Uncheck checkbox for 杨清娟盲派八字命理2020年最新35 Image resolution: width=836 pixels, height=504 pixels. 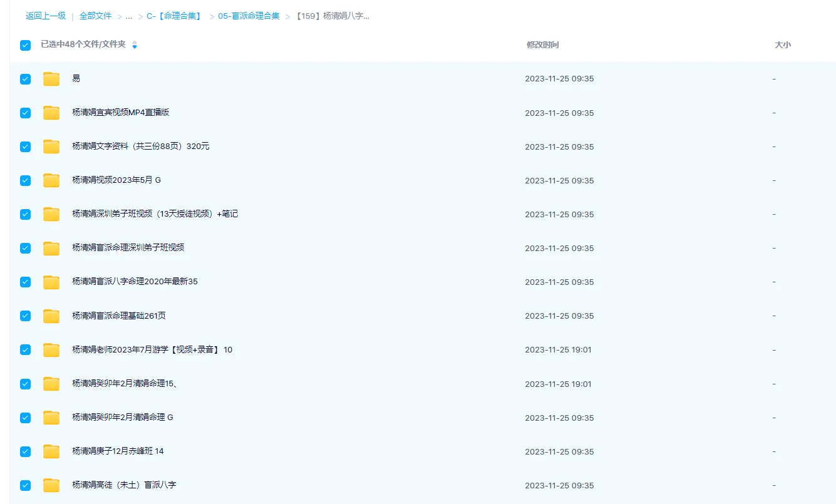tap(25, 282)
